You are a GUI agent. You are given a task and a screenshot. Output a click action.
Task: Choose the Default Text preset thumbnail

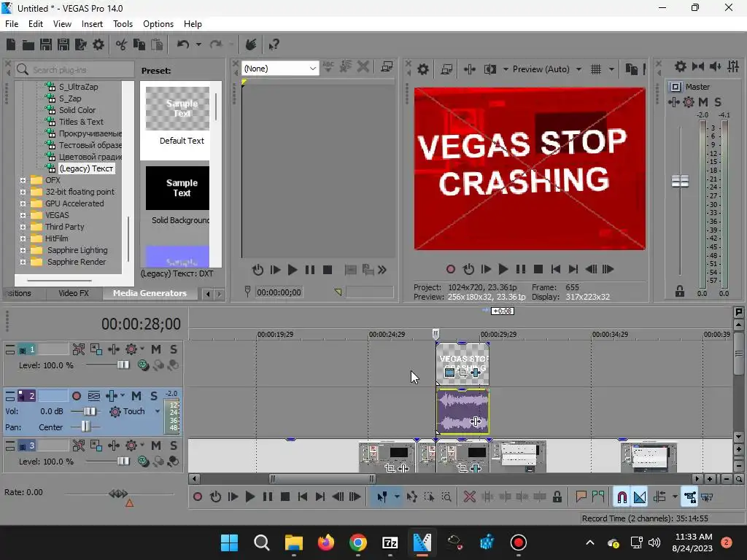[177, 108]
